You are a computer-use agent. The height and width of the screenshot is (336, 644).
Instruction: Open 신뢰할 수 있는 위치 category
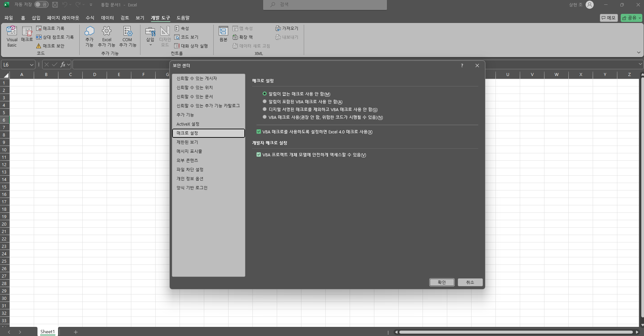pos(209,87)
